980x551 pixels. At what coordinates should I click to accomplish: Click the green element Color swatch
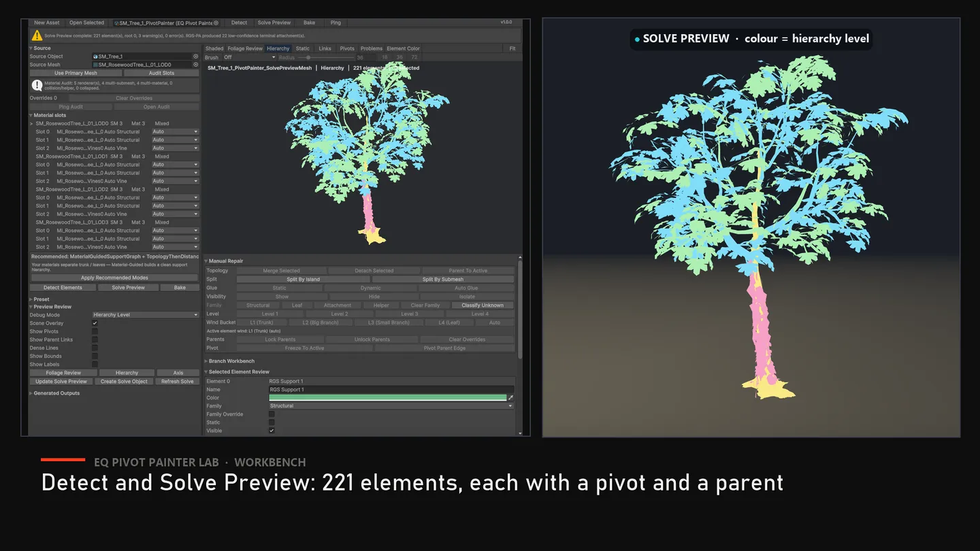coord(388,397)
